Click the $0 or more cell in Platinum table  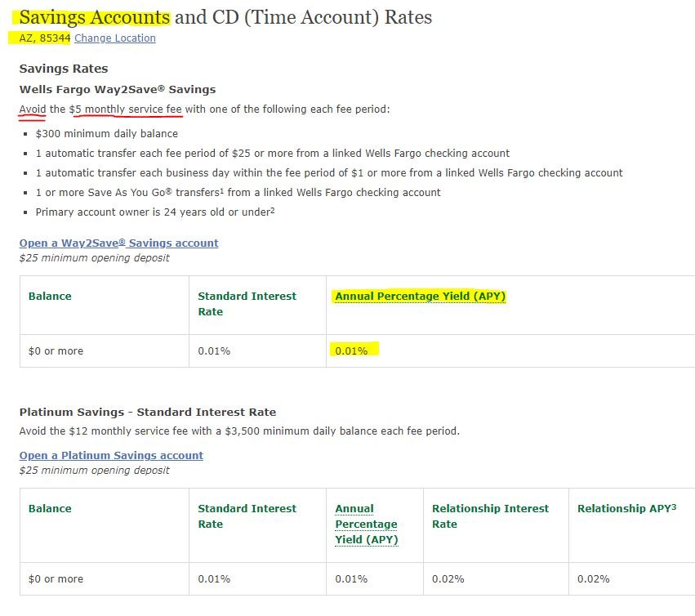click(56, 579)
